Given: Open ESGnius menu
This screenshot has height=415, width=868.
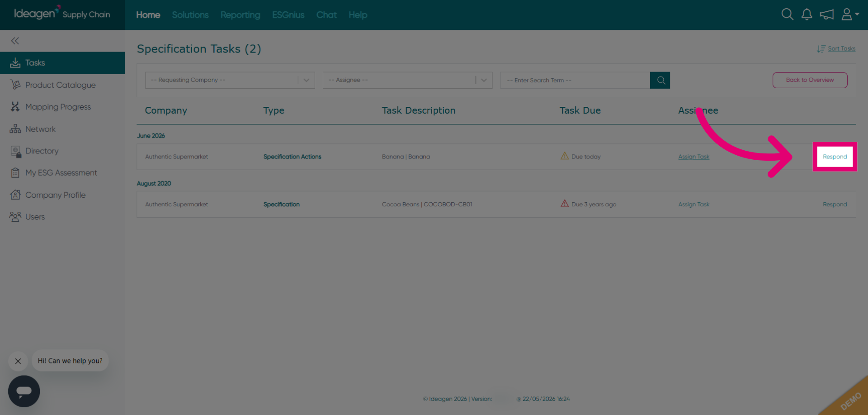Looking at the screenshot, I should [288, 15].
